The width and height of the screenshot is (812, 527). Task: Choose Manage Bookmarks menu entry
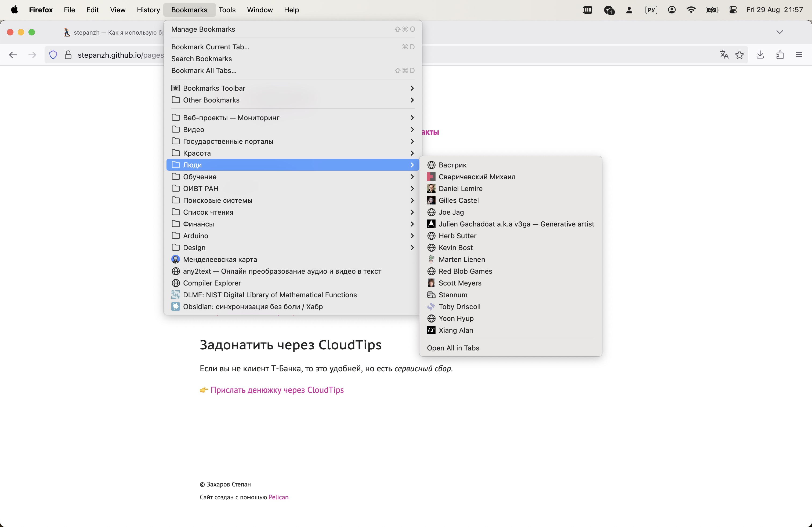coord(293,29)
